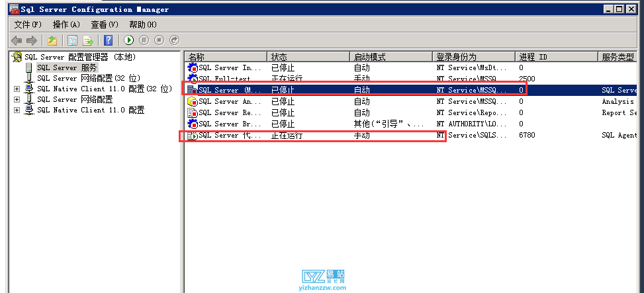Click 已停止 status in SQL Server An... row
This screenshot has width=644, height=293.
click(283, 101)
